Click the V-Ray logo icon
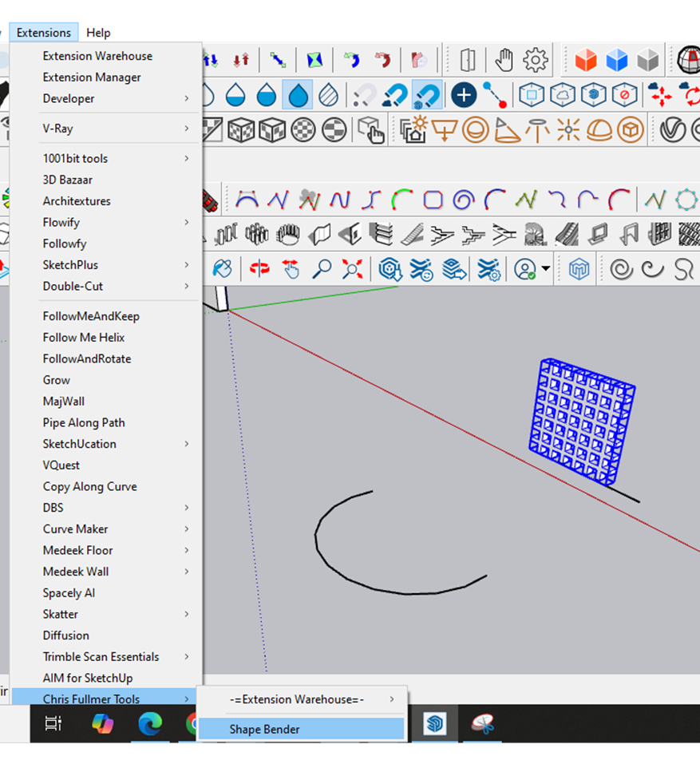Screen dimensions: 700x768 tap(672, 130)
